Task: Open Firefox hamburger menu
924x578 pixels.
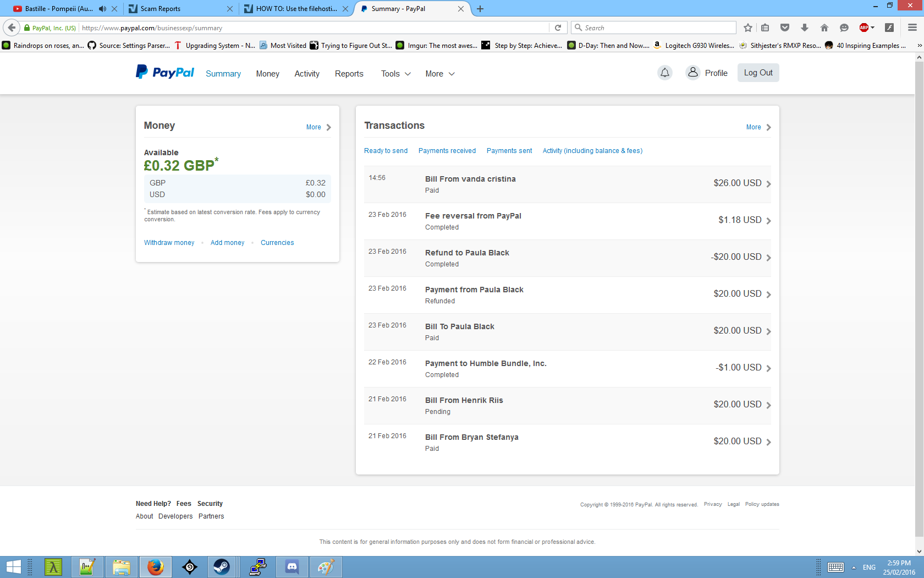Action: 912,28
